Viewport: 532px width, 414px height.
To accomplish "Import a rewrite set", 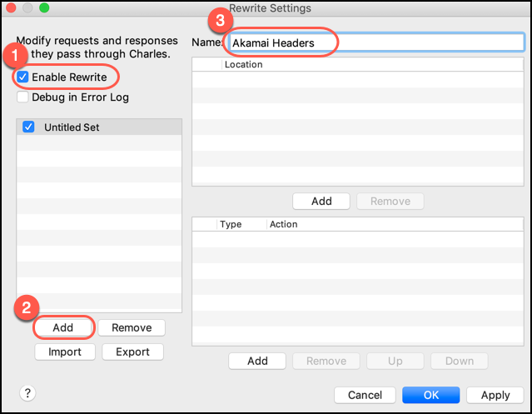I will point(65,352).
